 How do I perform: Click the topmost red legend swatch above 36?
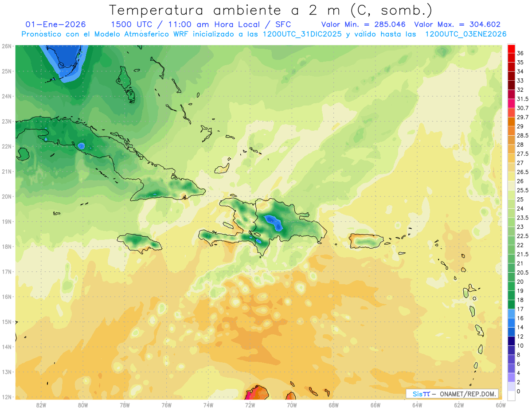point(511,49)
